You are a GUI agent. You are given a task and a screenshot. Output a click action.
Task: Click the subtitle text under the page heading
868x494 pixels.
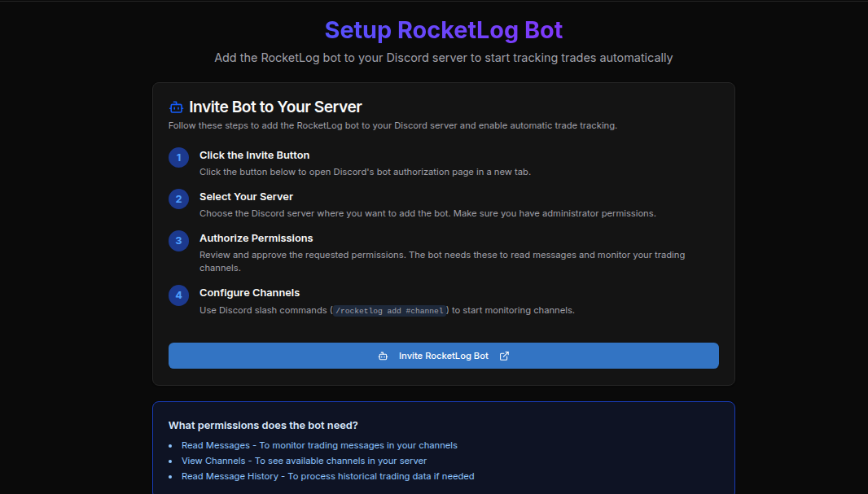point(443,58)
